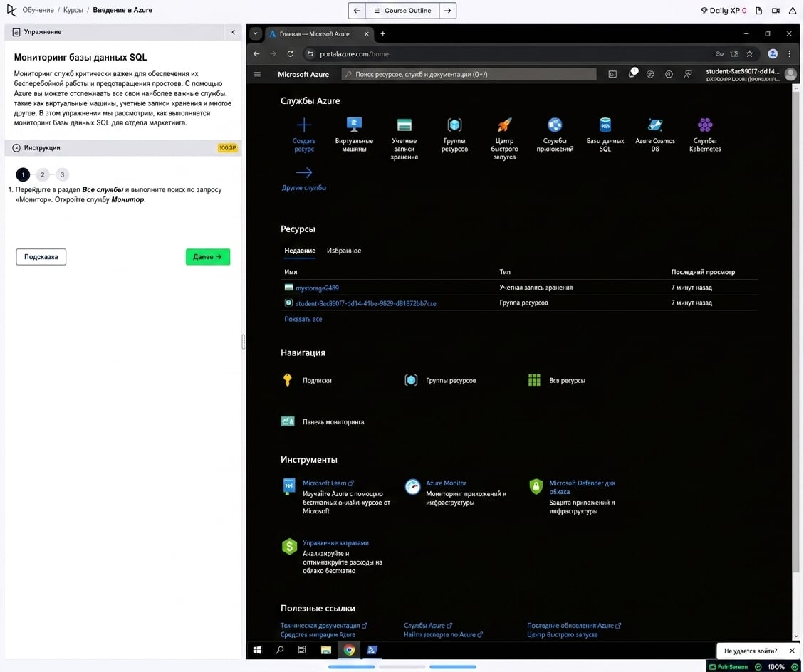Open Windows Start menu
The image size is (804, 672).
pyautogui.click(x=257, y=650)
